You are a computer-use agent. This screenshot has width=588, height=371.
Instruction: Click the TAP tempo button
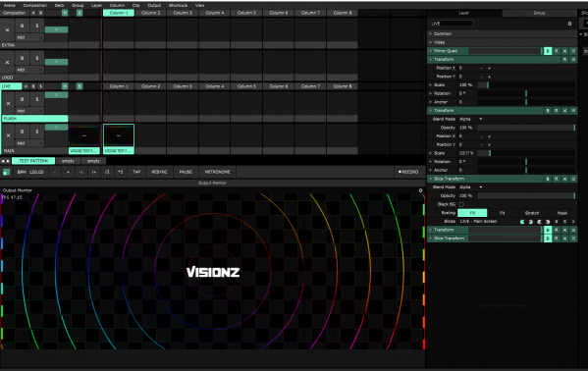tap(136, 172)
